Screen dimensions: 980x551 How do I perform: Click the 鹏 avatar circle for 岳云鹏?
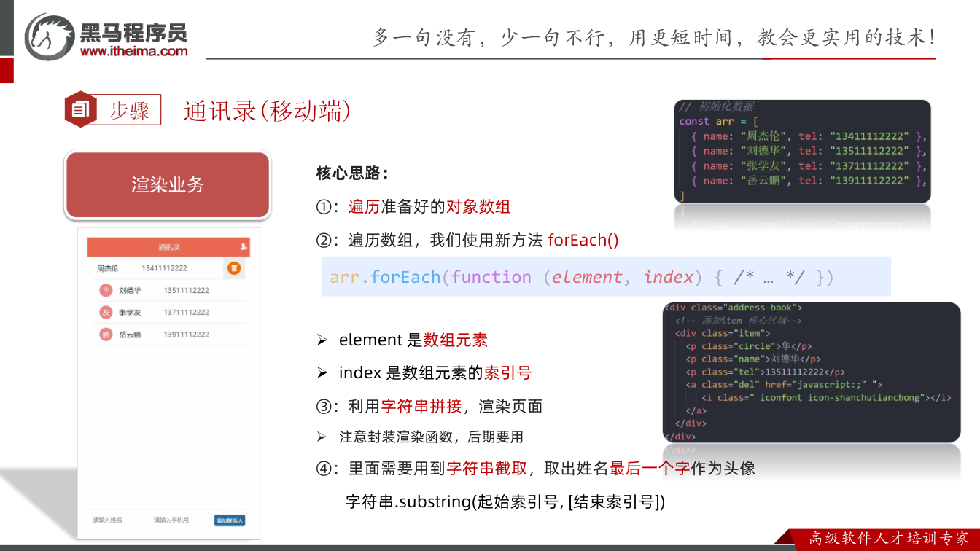(x=106, y=335)
